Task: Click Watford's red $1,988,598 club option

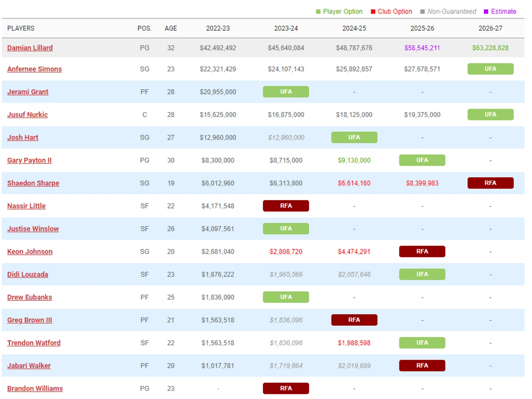Action: tap(354, 343)
